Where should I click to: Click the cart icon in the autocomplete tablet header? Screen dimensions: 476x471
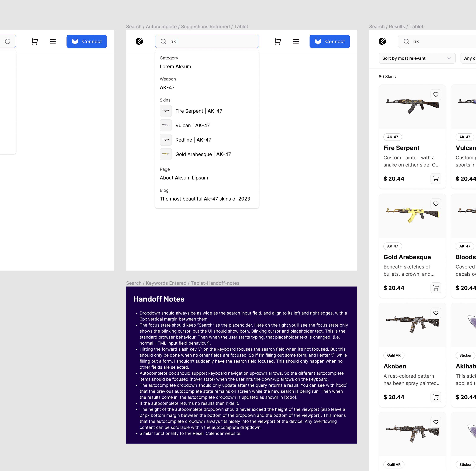tap(278, 41)
